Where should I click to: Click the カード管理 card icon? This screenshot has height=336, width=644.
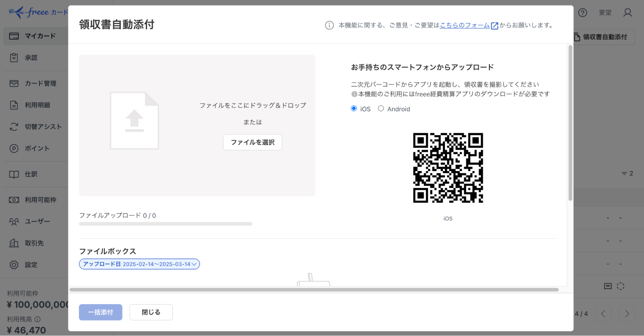(x=14, y=83)
